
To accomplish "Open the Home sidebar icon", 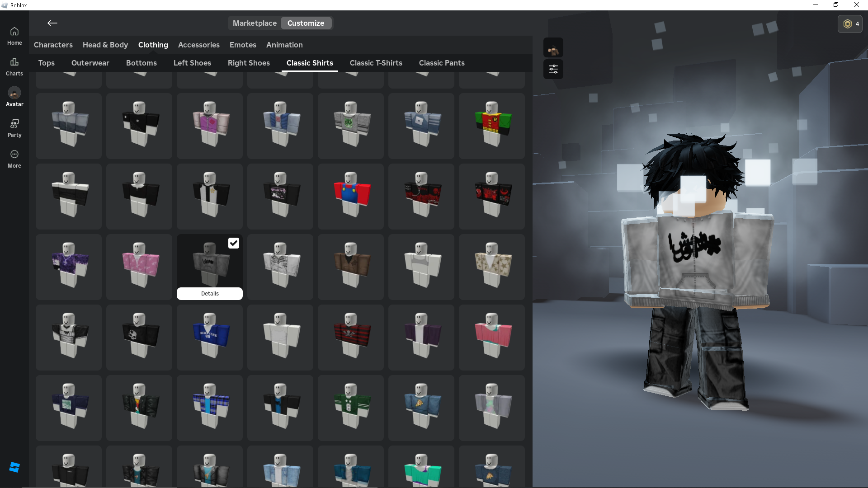I will click(x=14, y=36).
